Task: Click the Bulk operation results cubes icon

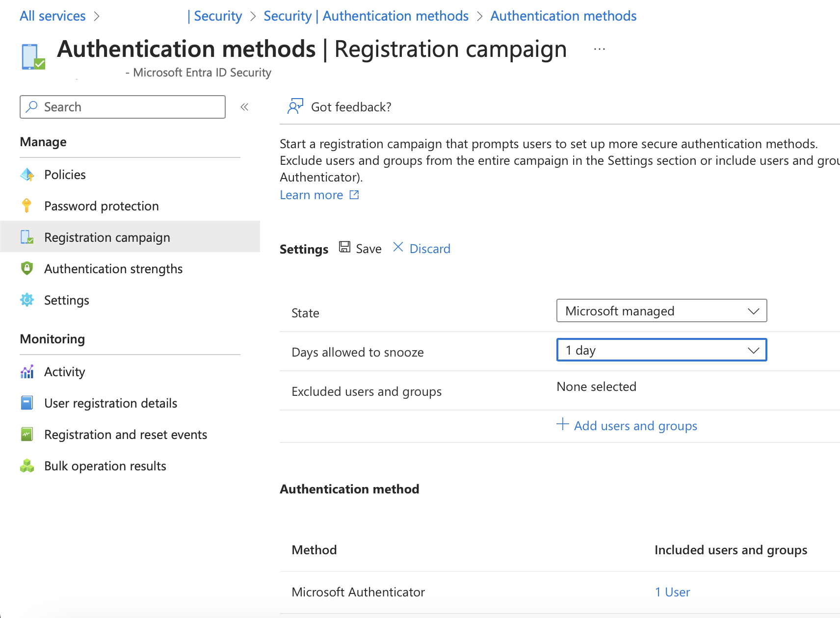Action: tap(27, 465)
